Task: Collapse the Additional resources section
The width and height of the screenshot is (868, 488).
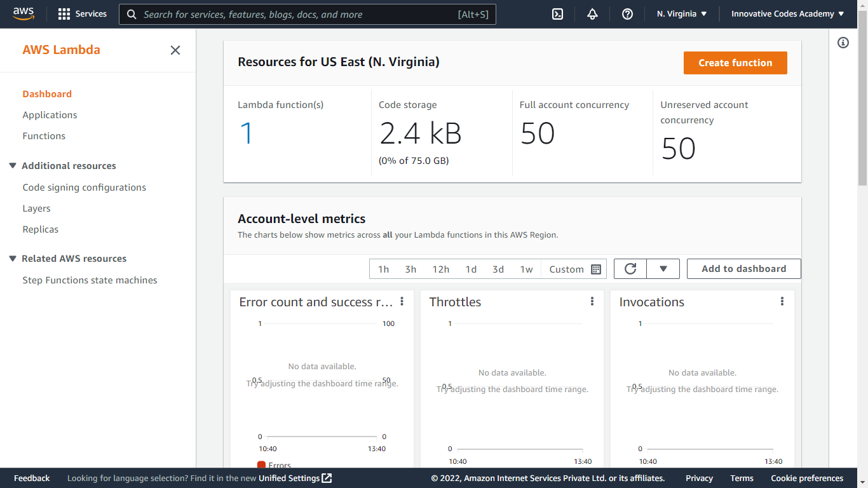Action: click(x=12, y=166)
